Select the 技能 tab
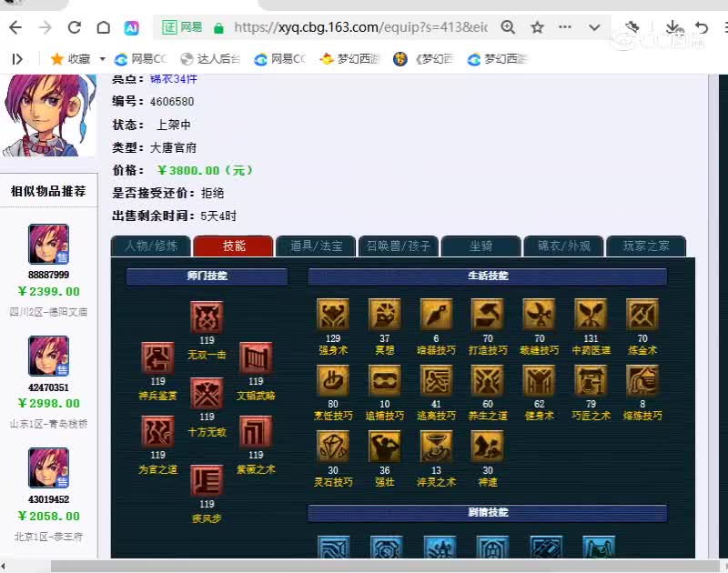 coord(234,246)
